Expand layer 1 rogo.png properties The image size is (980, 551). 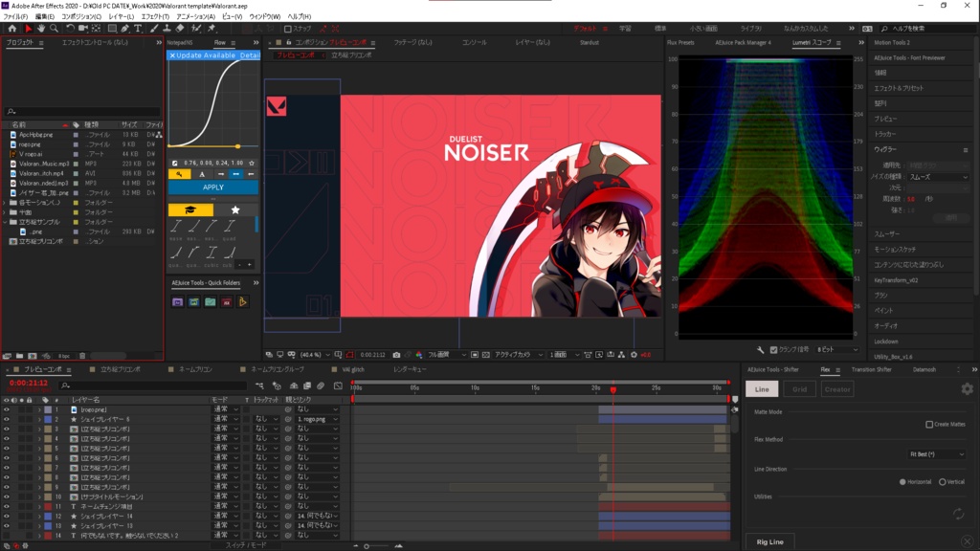coord(38,409)
